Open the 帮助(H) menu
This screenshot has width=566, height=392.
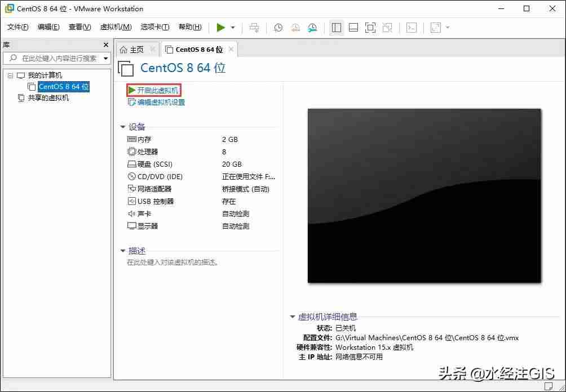[x=190, y=27]
